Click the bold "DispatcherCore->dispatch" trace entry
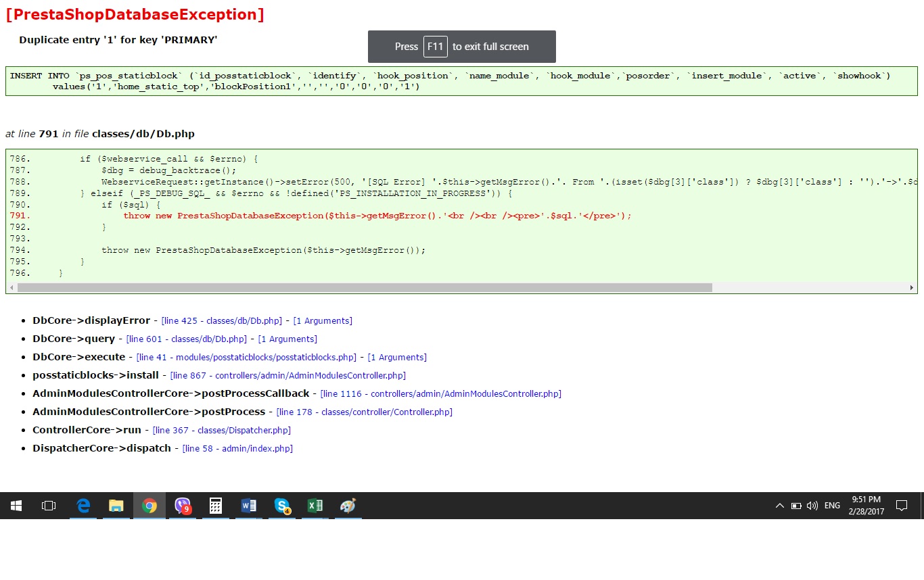 pyautogui.click(x=102, y=448)
